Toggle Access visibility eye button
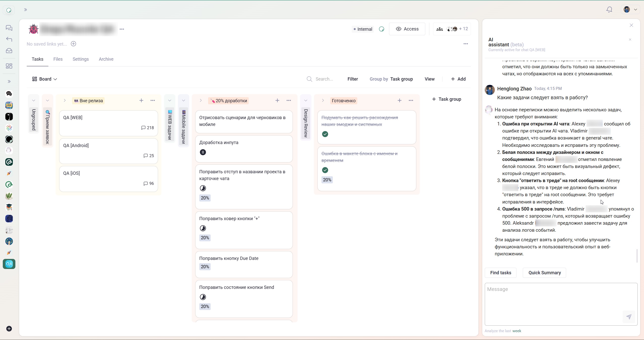 [x=407, y=29]
